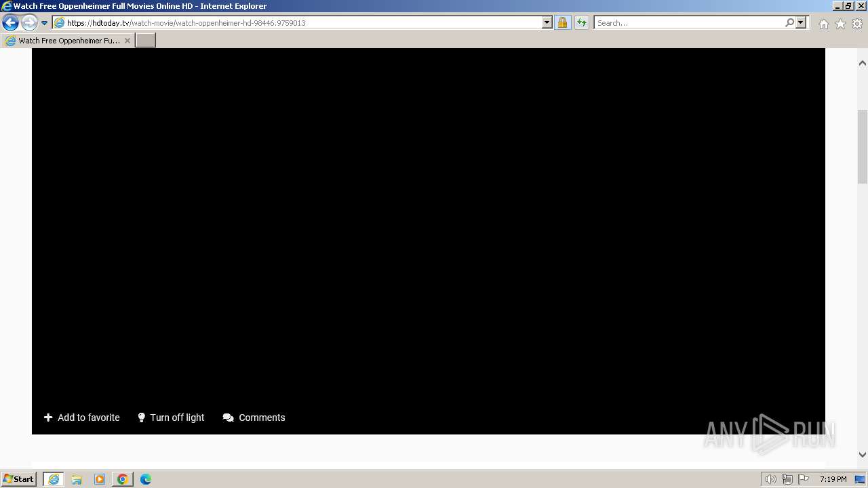Expand the address bar autocomplete dropdown
Screen dimensions: 868x488
pyautogui.click(x=547, y=23)
